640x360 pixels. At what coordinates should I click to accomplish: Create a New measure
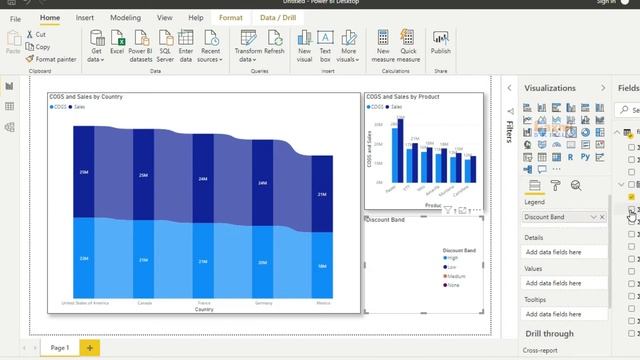coord(383,46)
